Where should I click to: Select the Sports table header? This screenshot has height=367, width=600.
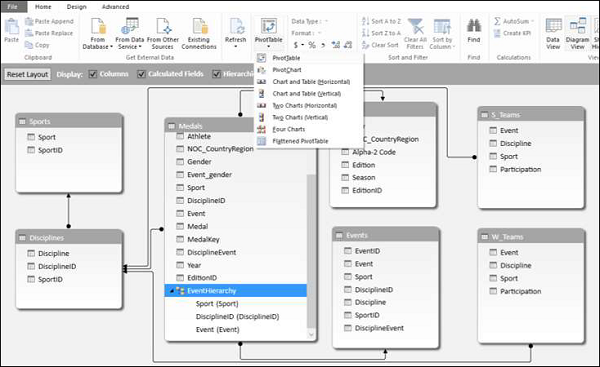69,122
